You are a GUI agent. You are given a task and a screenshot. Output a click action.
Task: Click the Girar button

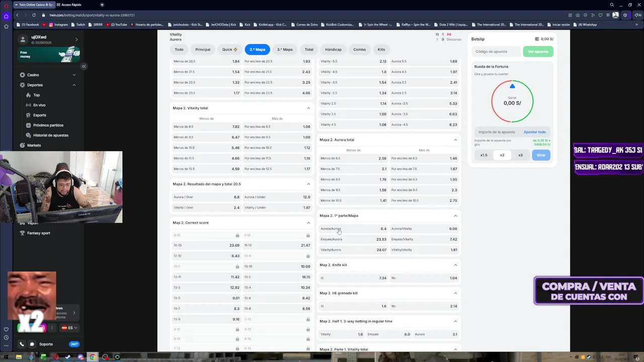pyautogui.click(x=541, y=155)
